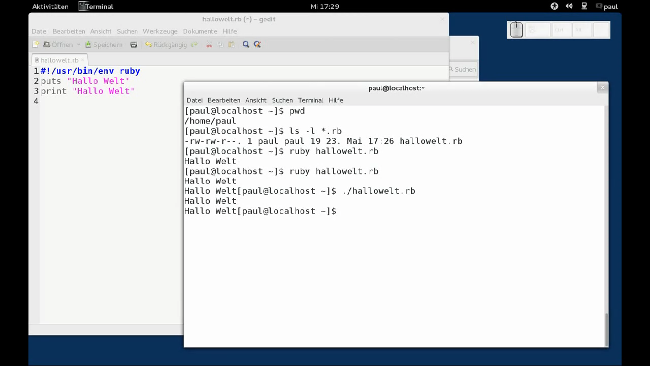
Task: Click Aktivitäten in the top bar
Action: click(50, 6)
